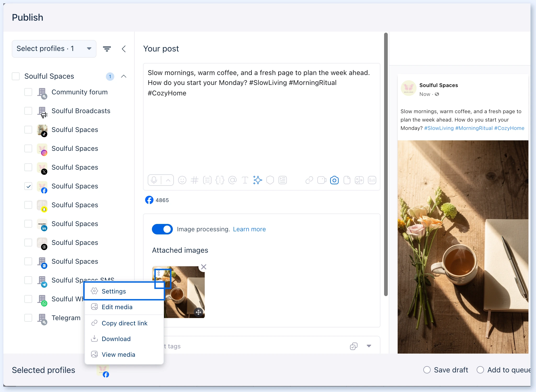
Task: Check the Soulful Spaces group checkbox
Action: pos(16,76)
